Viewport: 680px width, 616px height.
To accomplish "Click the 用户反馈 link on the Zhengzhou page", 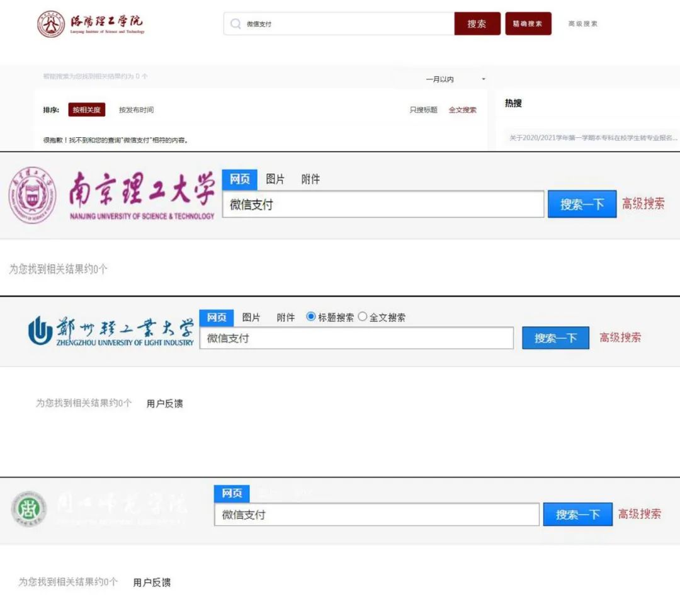I will (x=165, y=403).
